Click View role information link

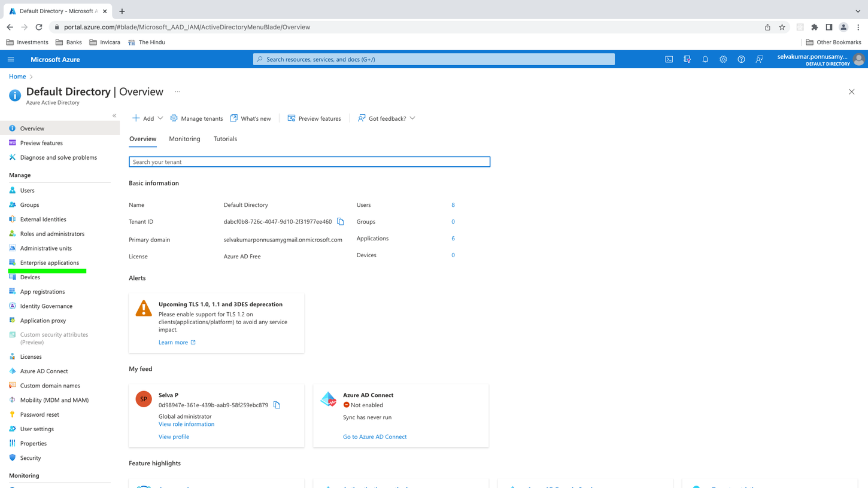(186, 424)
